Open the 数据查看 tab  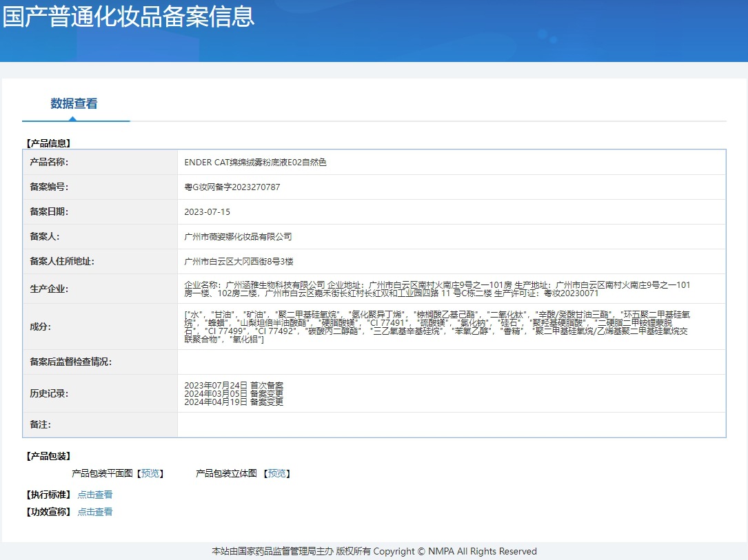pos(74,103)
